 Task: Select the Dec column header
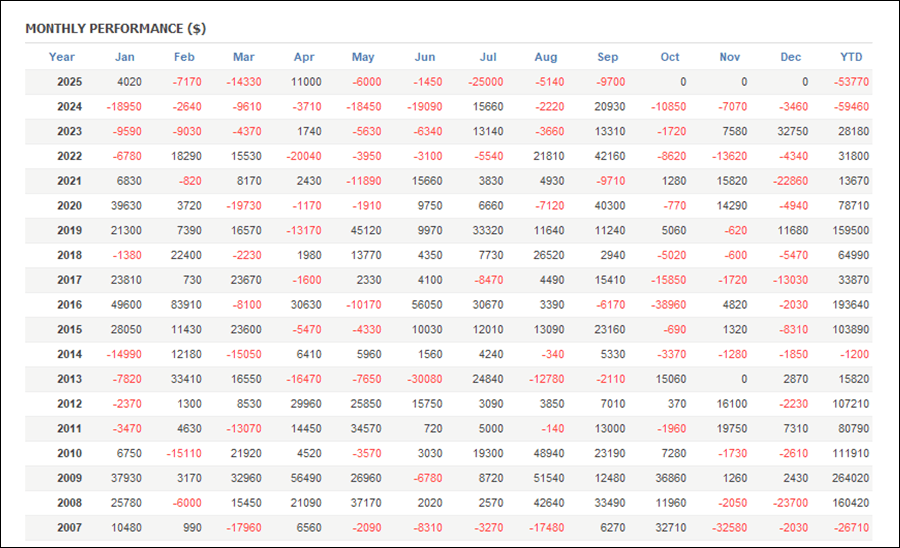(791, 57)
